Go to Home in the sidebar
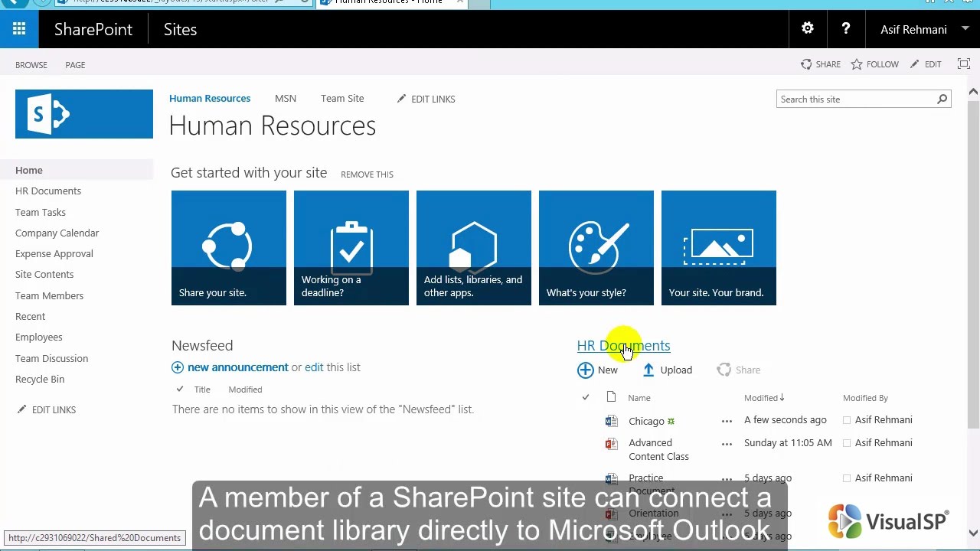The height and width of the screenshot is (551, 980). coord(29,170)
